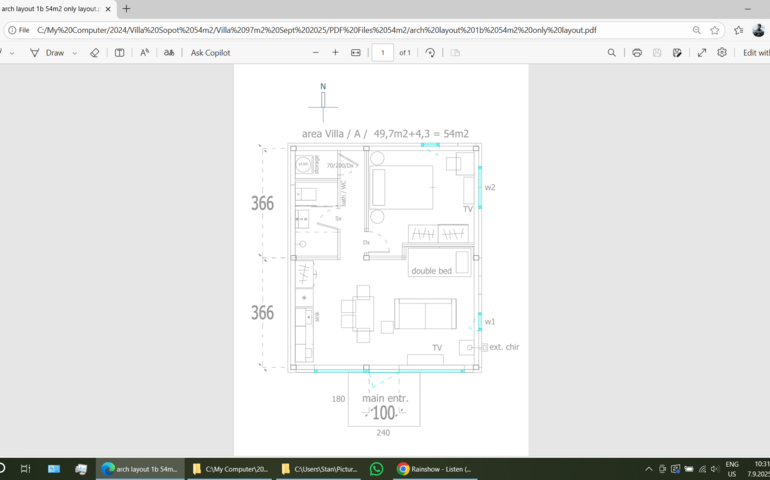The image size is (770, 480).
Task: Open a new browser tab
Action: coord(126,9)
